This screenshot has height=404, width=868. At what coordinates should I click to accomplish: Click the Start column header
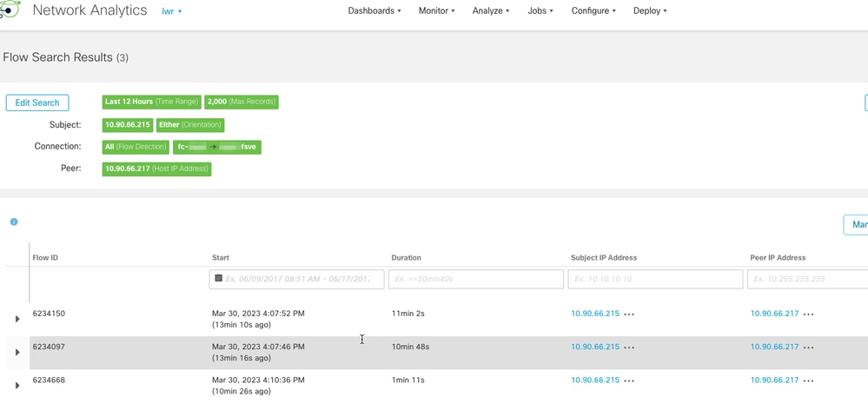pyautogui.click(x=221, y=258)
